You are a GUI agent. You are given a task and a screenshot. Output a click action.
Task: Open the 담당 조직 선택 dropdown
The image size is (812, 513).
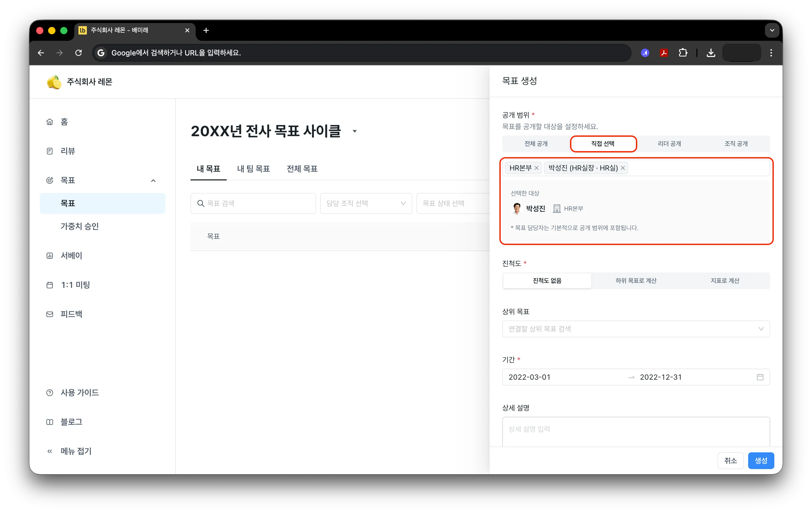click(x=366, y=203)
